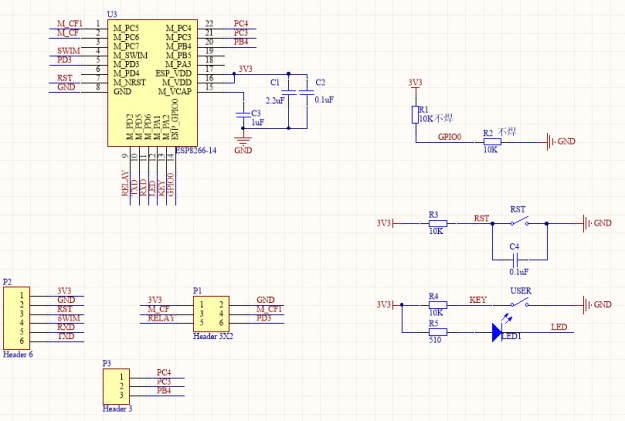Select capacitor C2 0.1uF symbol
This screenshot has height=421, width=625.
(307, 92)
